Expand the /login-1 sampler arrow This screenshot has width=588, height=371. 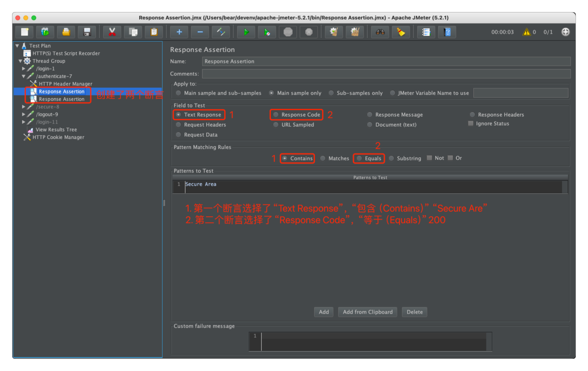23,69
